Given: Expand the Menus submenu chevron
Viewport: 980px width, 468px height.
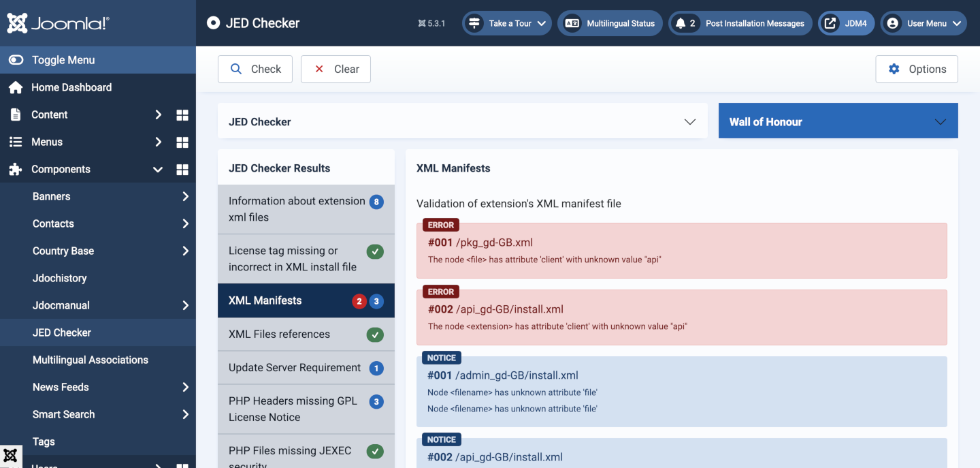Looking at the screenshot, I should 158,142.
